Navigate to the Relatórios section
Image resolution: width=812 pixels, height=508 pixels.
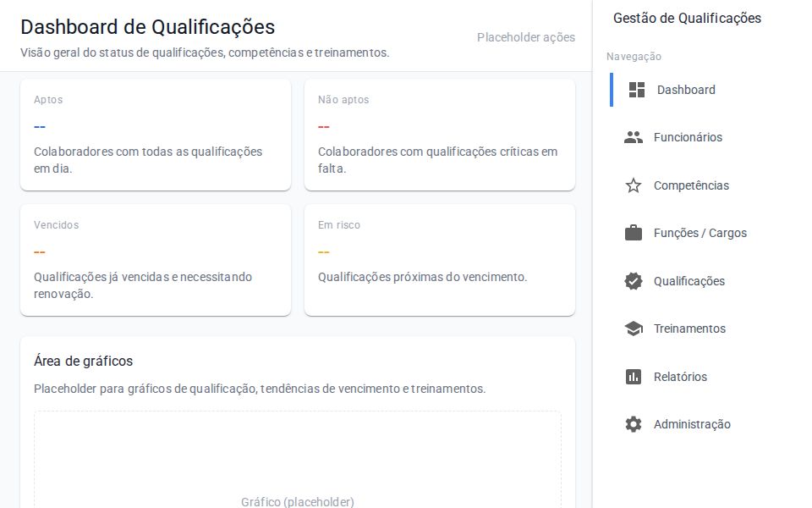coord(682,377)
